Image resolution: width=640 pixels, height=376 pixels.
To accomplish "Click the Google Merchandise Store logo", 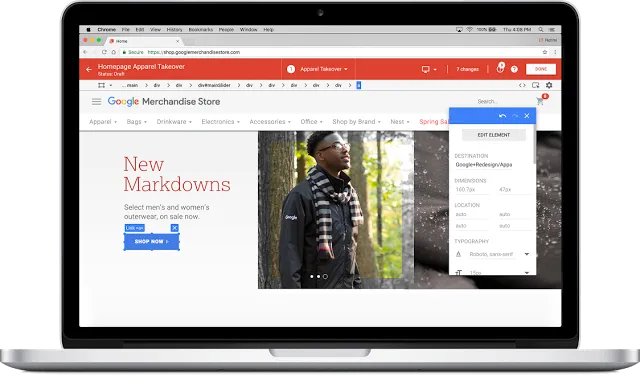I will (x=164, y=102).
